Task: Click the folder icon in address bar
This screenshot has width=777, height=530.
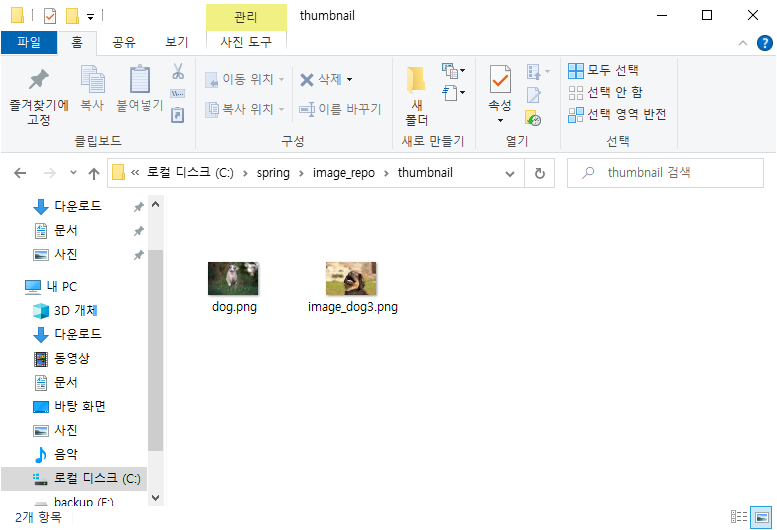Action: 118,172
